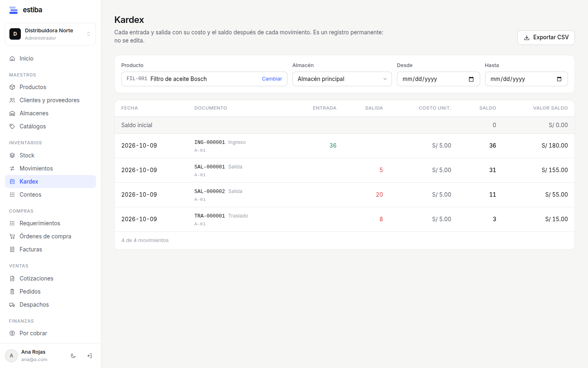Click the Saldo inicial row label

[x=137, y=125]
